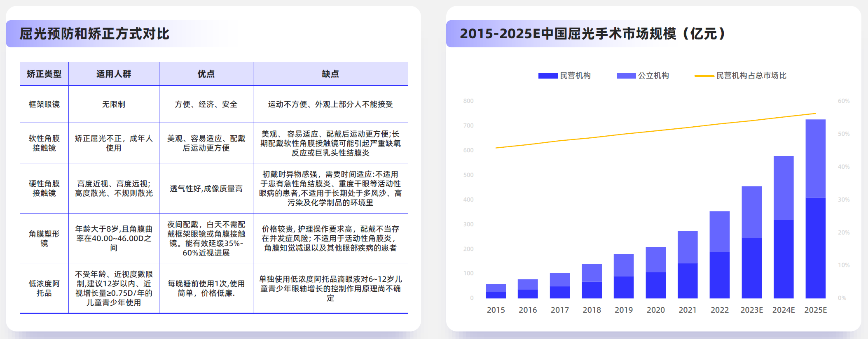The height and width of the screenshot is (339, 868).
Task: Click the 无限制 cell
Action: [114, 104]
